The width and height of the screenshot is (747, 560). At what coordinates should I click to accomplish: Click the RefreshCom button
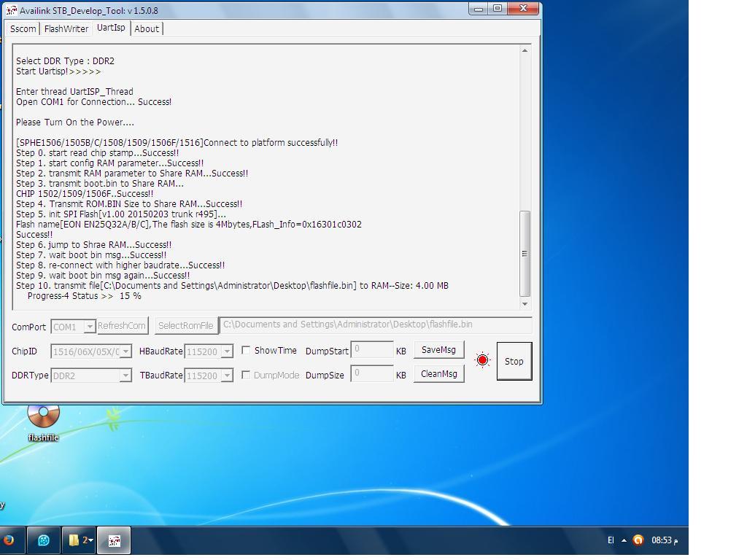click(x=122, y=326)
